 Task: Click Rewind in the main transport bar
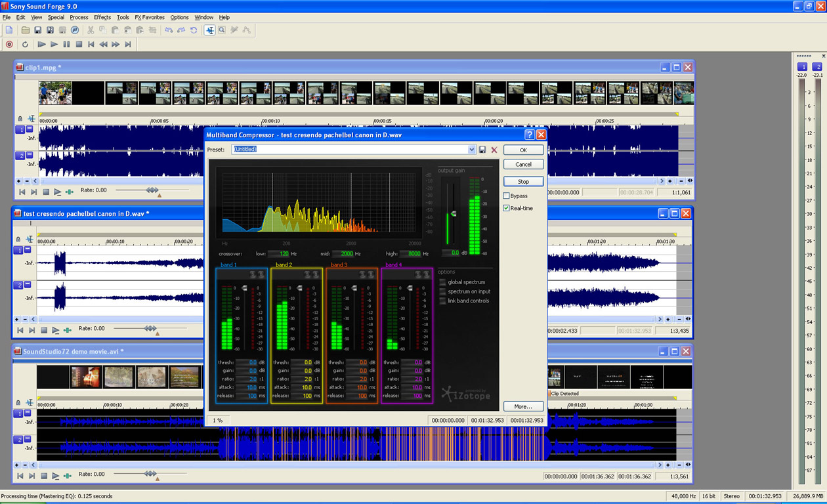[103, 45]
